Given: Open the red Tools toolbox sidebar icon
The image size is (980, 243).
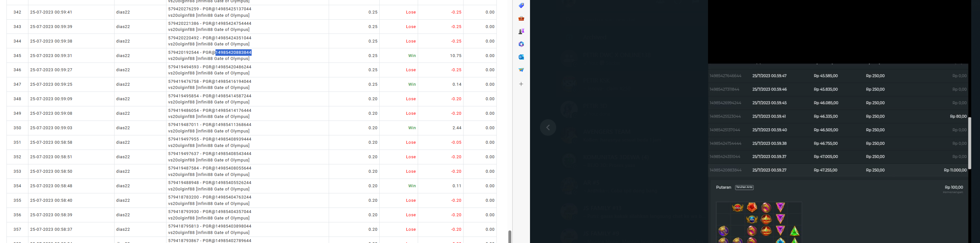Looking at the screenshot, I should click(x=521, y=18).
